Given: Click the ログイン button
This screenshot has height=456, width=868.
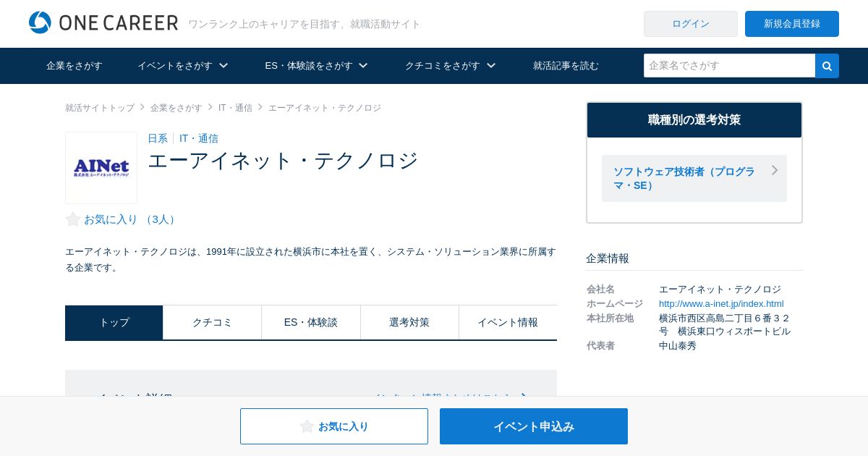Looking at the screenshot, I should [691, 24].
